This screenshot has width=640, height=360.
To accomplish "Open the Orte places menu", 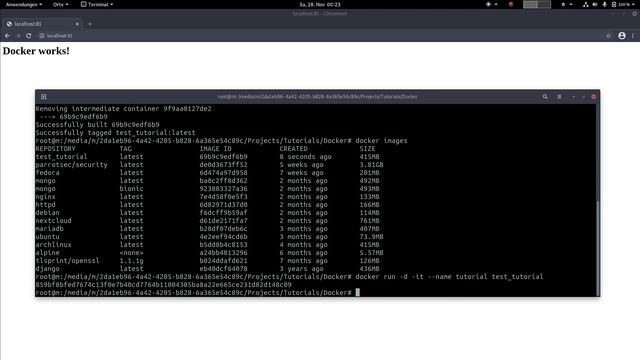I will click(x=60, y=4).
